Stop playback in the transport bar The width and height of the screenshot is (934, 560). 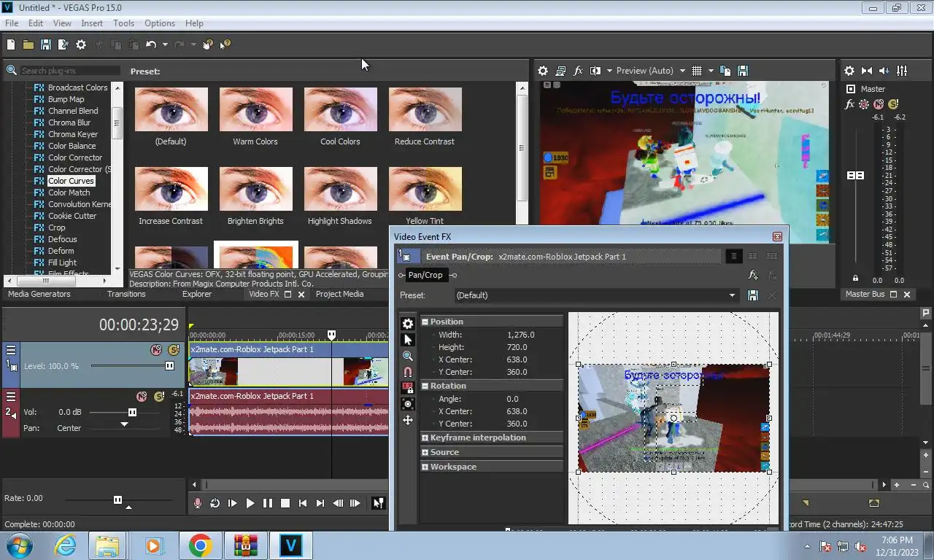pos(285,503)
